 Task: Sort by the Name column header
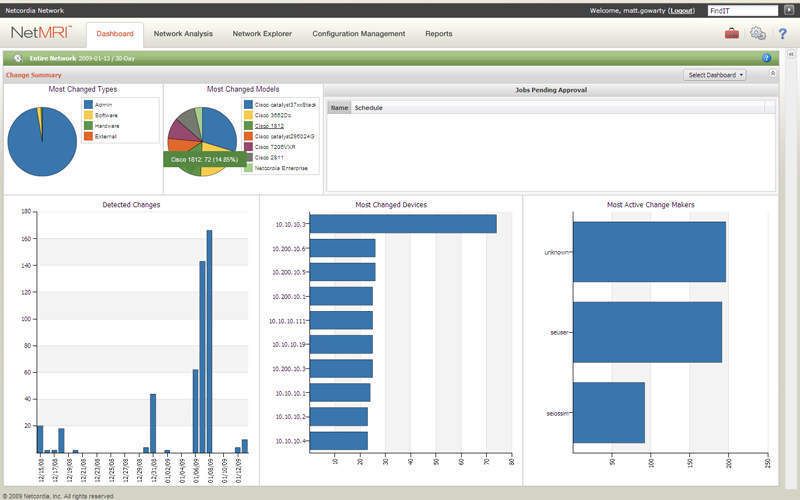pos(339,108)
